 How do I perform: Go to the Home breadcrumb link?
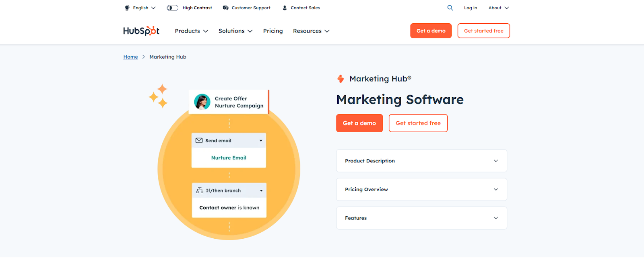point(130,57)
